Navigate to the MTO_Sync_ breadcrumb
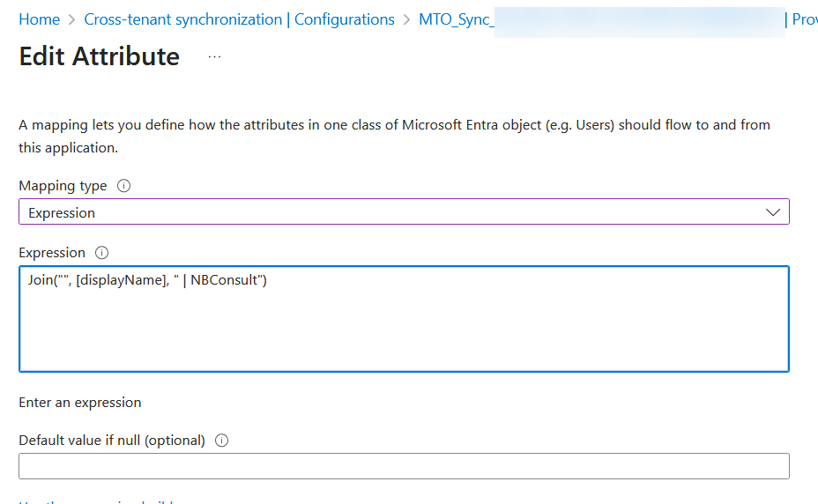This screenshot has height=504, width=818. (456, 19)
